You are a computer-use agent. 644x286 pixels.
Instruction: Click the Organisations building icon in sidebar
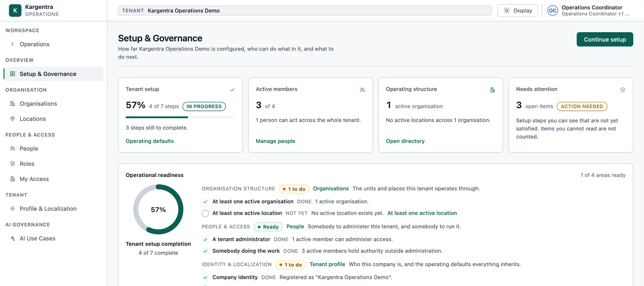pyautogui.click(x=13, y=104)
